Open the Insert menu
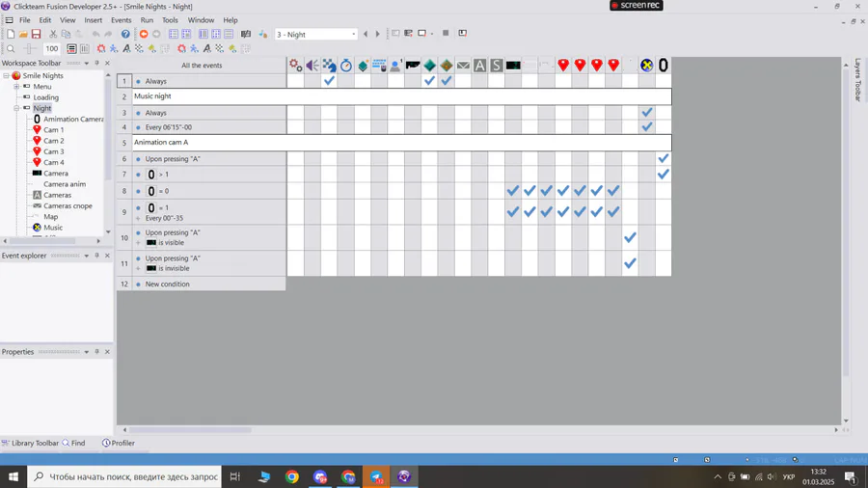 [93, 20]
